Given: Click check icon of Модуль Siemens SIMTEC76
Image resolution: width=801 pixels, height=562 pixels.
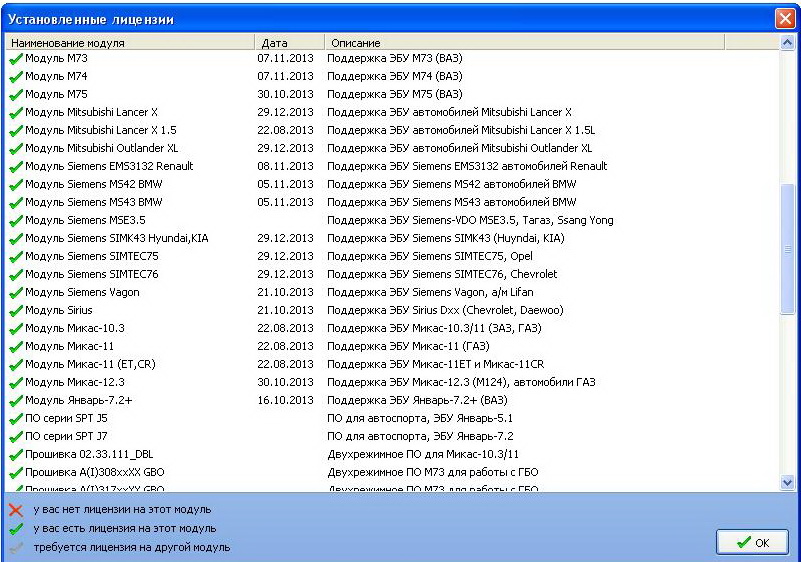Looking at the screenshot, I should click(x=16, y=275).
